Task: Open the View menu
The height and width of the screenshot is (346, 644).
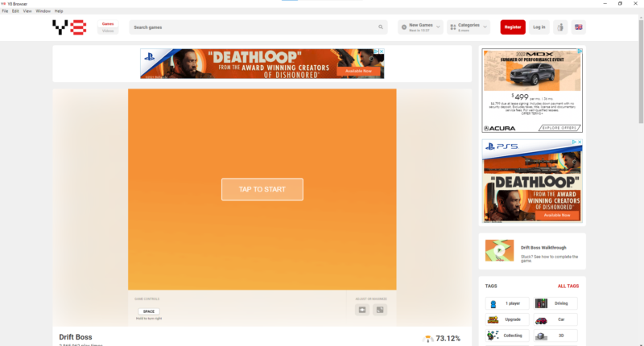Action: [27, 11]
